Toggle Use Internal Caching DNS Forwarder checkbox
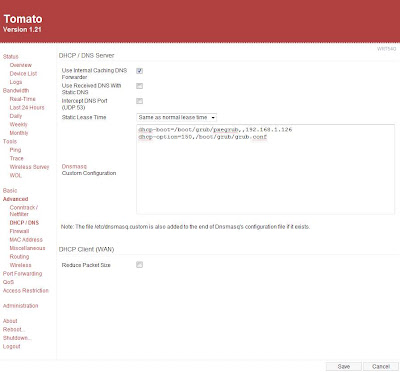Viewport: 400px width, 372px height. pos(140,71)
